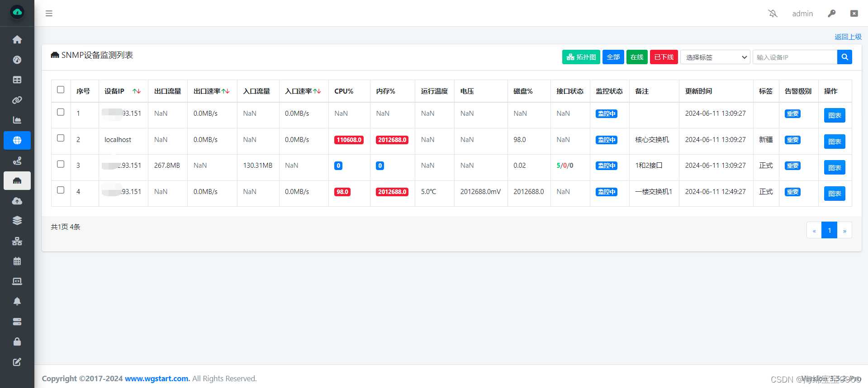The height and width of the screenshot is (388, 868).
Task: Open the 图表 chart for localhost
Action: (835, 142)
